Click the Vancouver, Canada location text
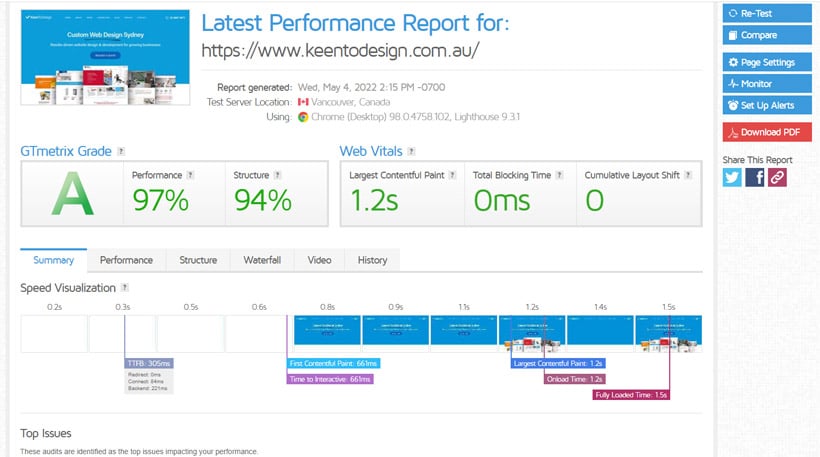The image size is (820, 457). (x=350, y=102)
